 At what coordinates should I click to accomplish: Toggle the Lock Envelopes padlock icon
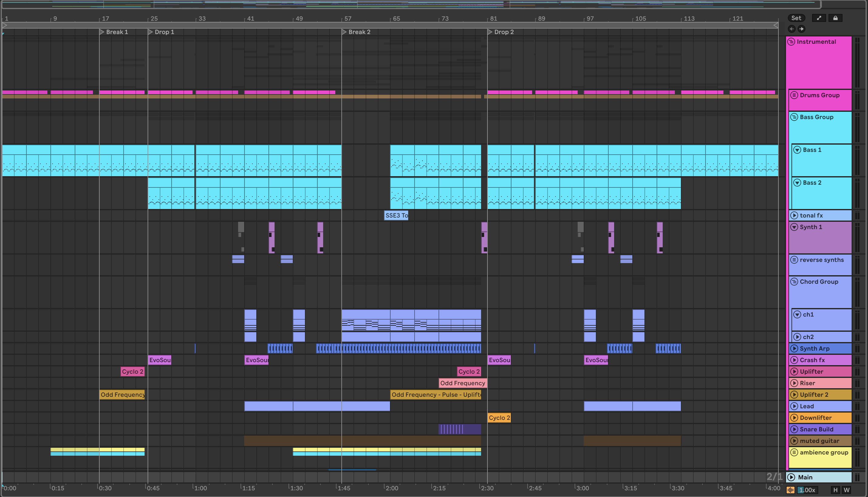click(x=835, y=18)
